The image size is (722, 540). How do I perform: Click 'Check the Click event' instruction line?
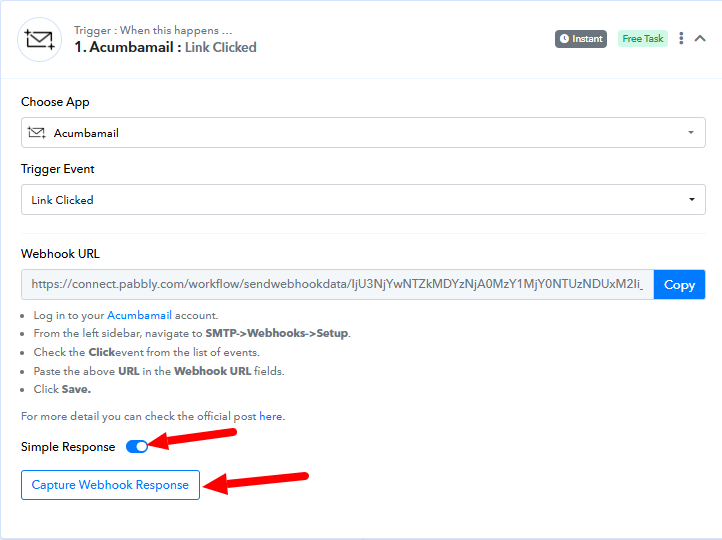[x=146, y=352]
